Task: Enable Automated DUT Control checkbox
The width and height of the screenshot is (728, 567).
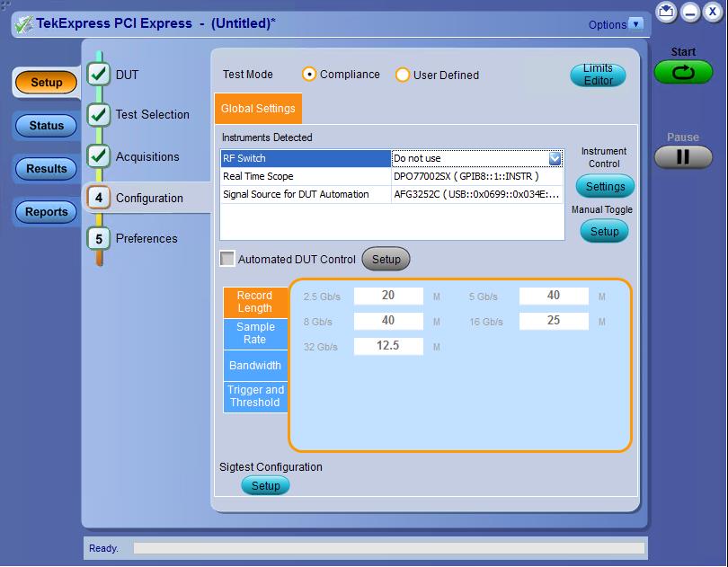Action: click(x=227, y=259)
